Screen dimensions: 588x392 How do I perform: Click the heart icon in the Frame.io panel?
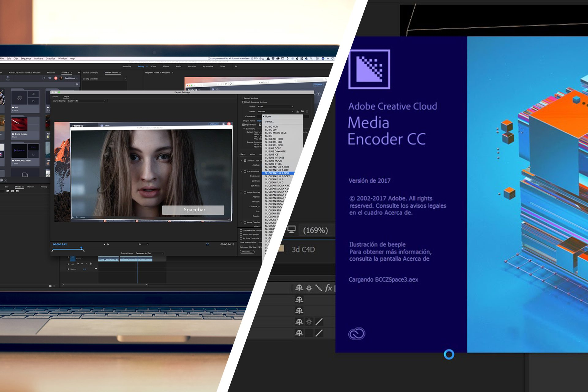[x=50, y=78]
